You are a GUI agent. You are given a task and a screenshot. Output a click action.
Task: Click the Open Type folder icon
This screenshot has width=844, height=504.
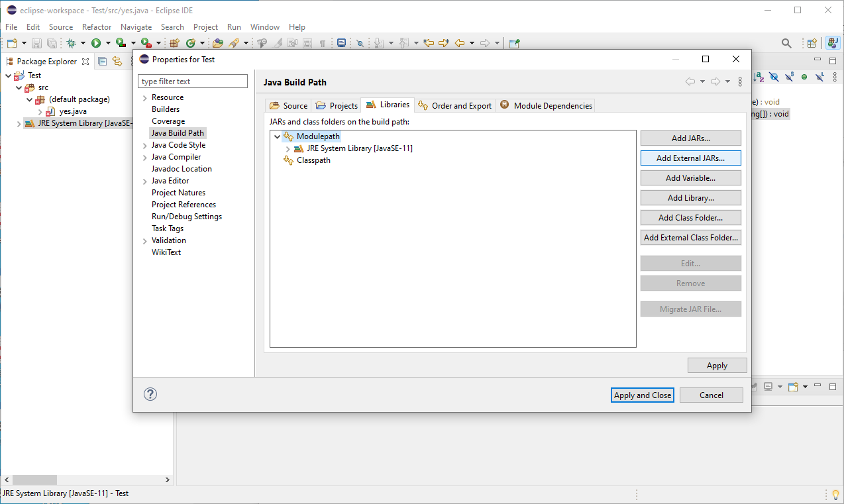(x=217, y=43)
